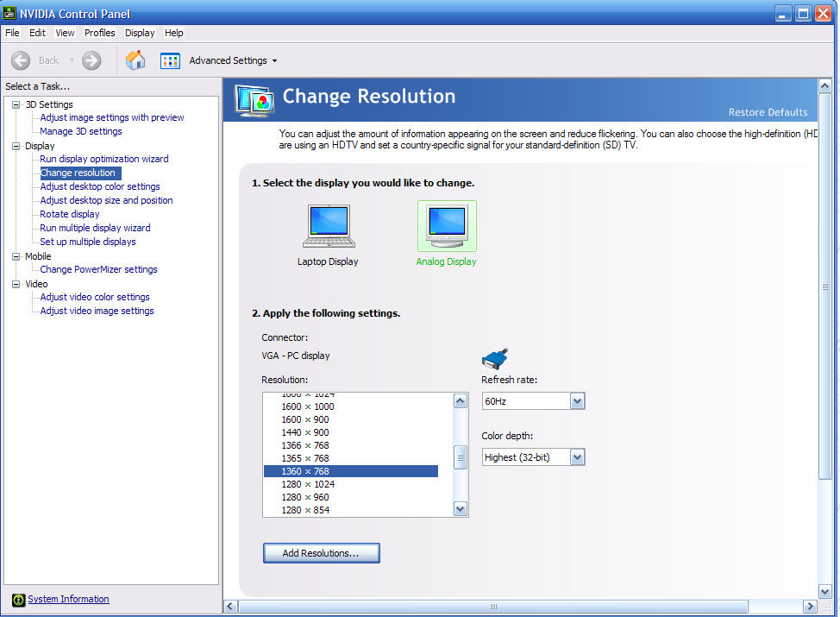Select Change resolution in task tree

78,173
